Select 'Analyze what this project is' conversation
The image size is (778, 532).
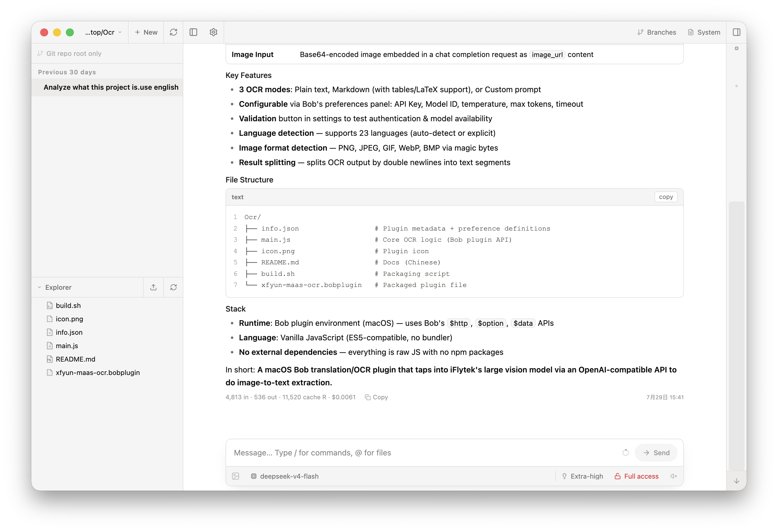107,87
